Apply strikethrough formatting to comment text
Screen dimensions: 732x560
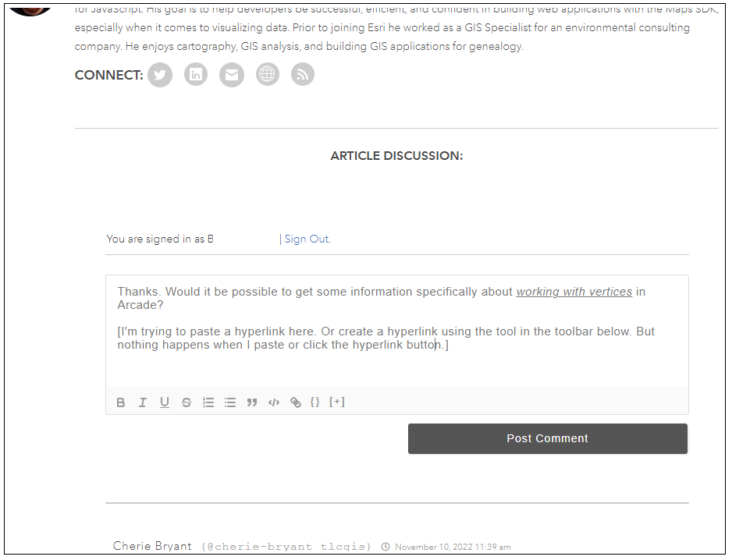coord(187,402)
